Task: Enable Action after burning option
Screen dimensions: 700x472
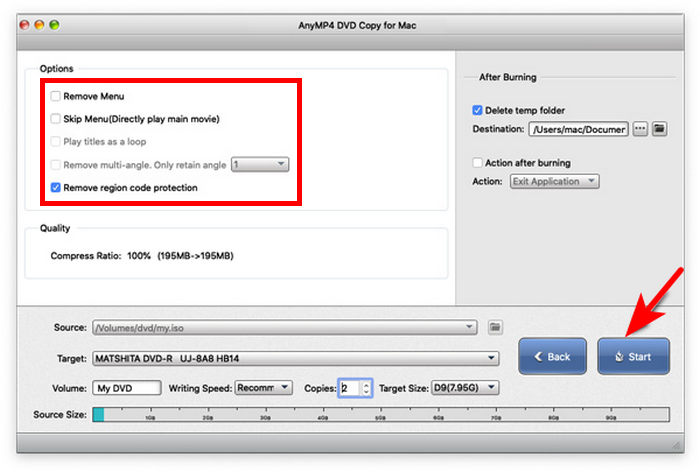Action: click(x=478, y=163)
